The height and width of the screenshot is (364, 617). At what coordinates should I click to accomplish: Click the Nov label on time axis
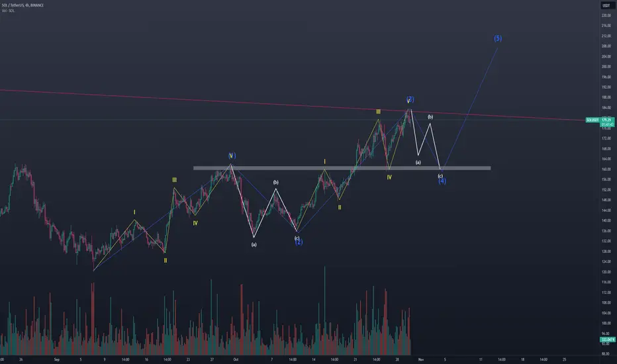click(x=421, y=359)
